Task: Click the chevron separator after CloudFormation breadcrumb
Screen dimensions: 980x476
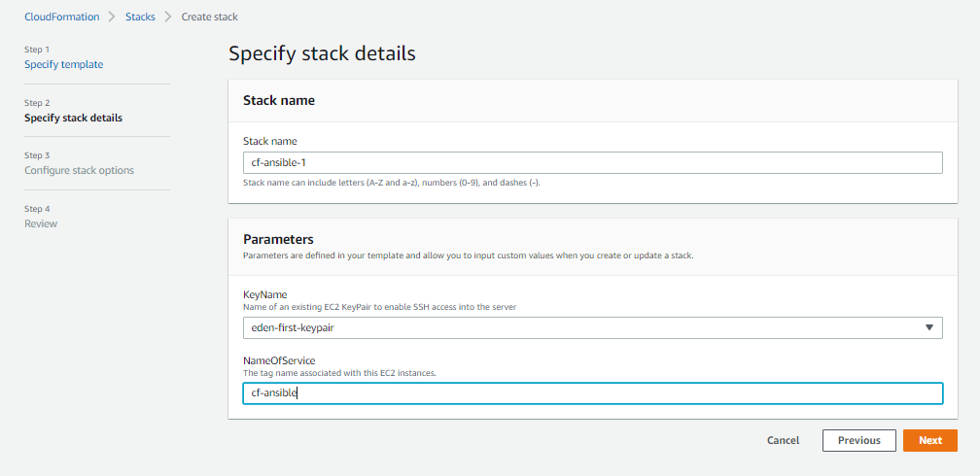Action: [112, 17]
